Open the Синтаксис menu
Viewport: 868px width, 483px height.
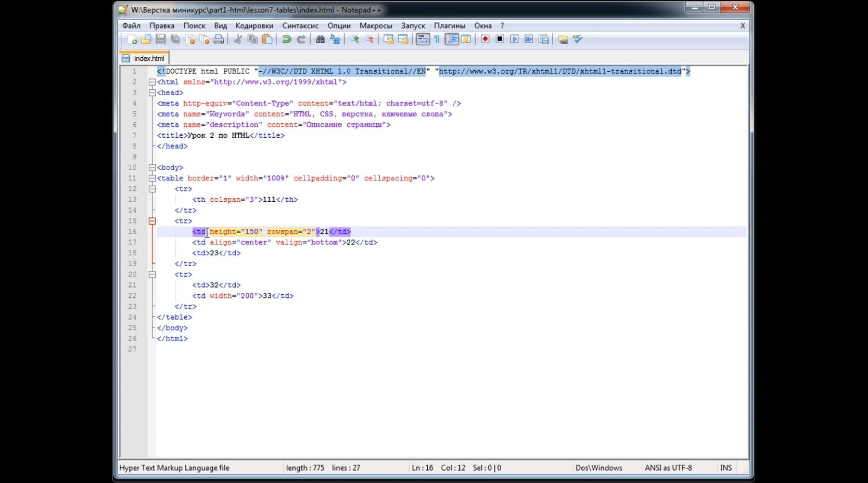pos(300,25)
